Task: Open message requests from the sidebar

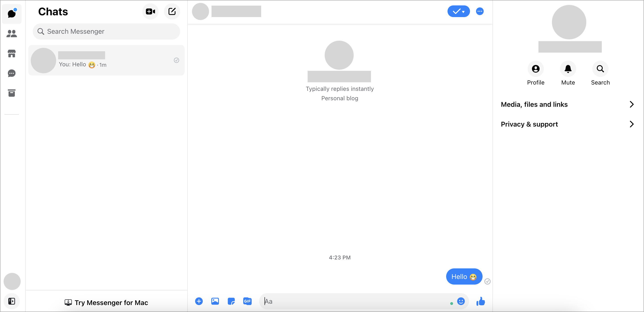Action: coord(12,73)
